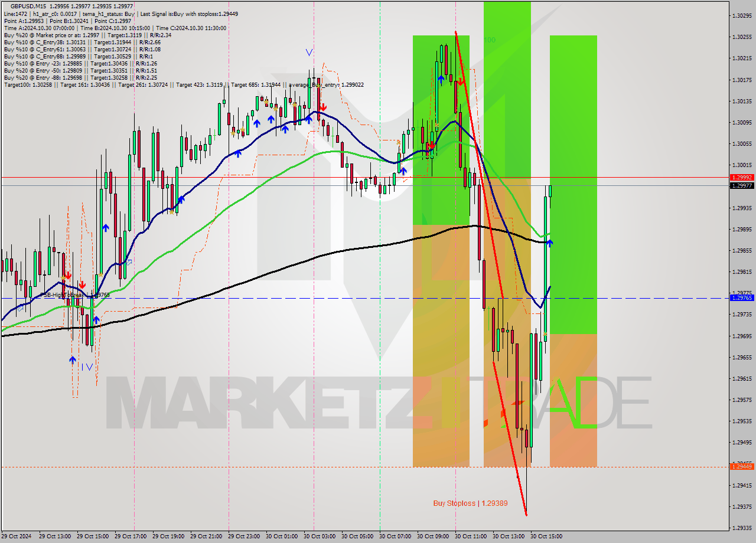Click the 'Buy Stoploss | 1.29389' label
Viewport: 756px width, 543px height.
(470, 503)
